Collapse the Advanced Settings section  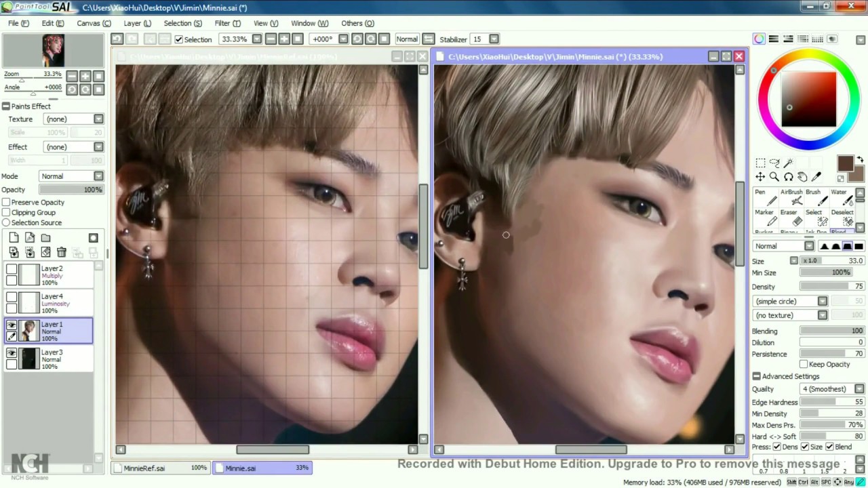coord(756,376)
